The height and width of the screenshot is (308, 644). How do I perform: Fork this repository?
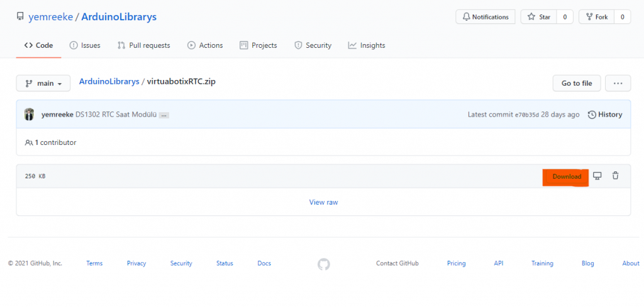pyautogui.click(x=596, y=17)
